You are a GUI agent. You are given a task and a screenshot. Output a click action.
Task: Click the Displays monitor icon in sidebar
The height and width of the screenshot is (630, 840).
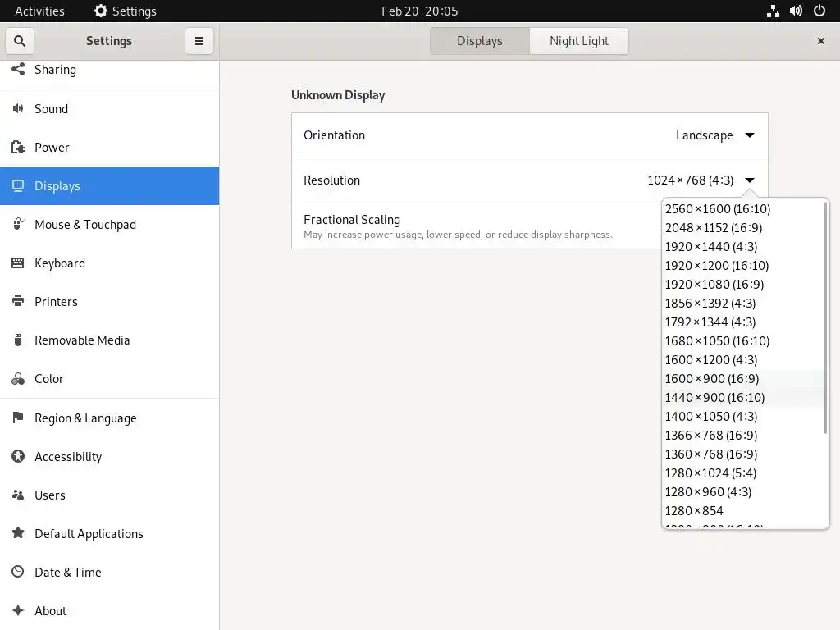pos(18,186)
